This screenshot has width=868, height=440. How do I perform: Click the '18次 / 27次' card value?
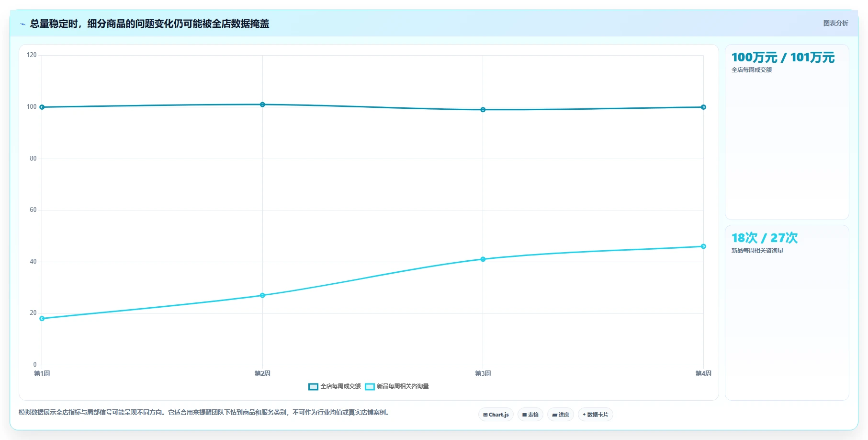coord(765,238)
